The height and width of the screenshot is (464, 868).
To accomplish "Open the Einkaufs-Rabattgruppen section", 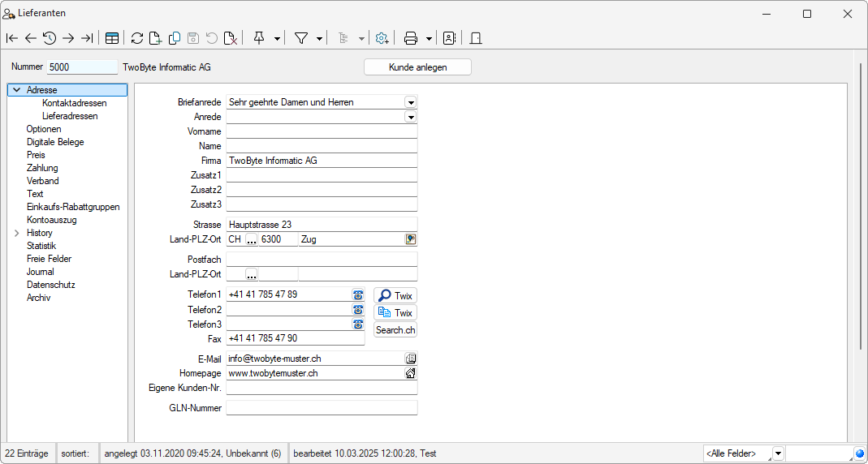I will 73,207.
